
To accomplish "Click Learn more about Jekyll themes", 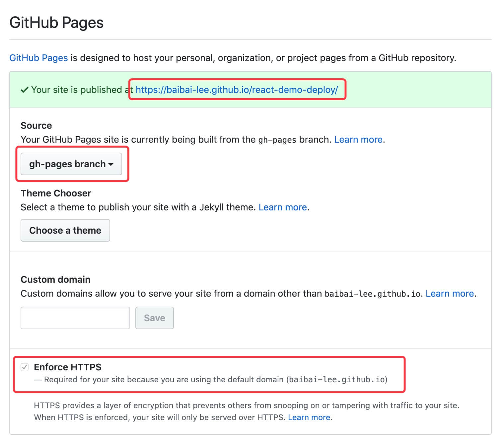I will [282, 207].
